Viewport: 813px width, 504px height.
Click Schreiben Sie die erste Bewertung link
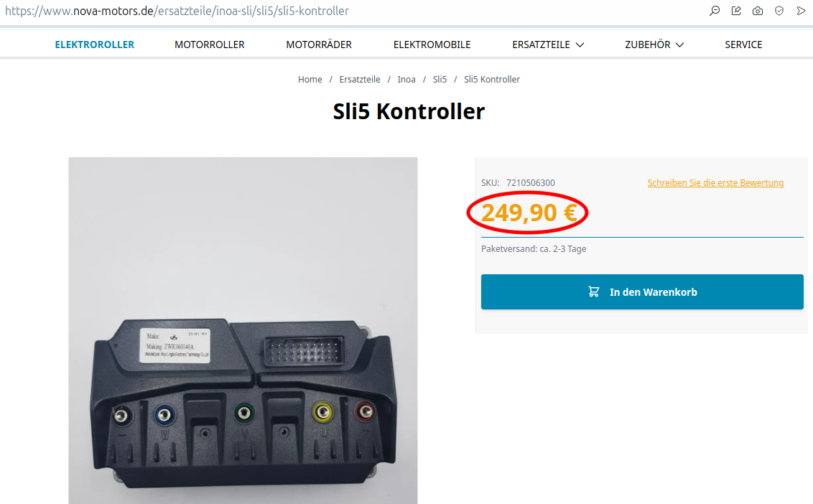(x=715, y=182)
